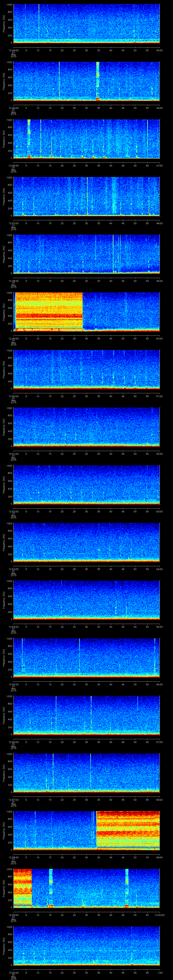Click the 12:51:00 start time label
The width and height of the screenshot is (173, 980).
pyautogui.click(x=13, y=454)
